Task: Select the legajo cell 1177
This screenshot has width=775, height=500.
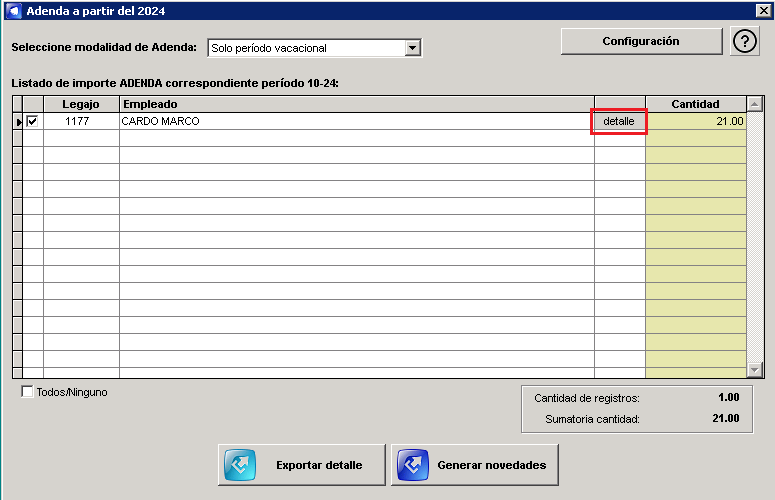Action: (x=82, y=121)
